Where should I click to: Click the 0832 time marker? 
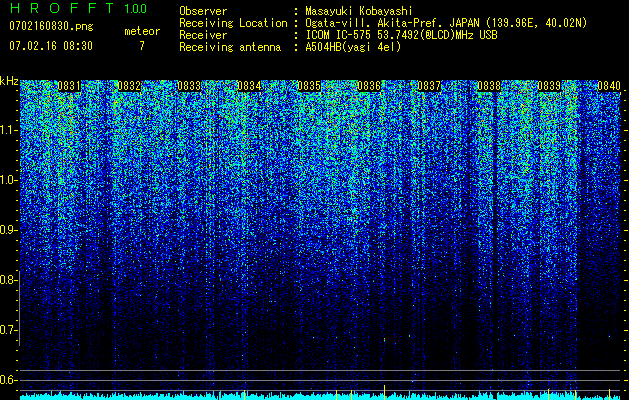[129, 86]
